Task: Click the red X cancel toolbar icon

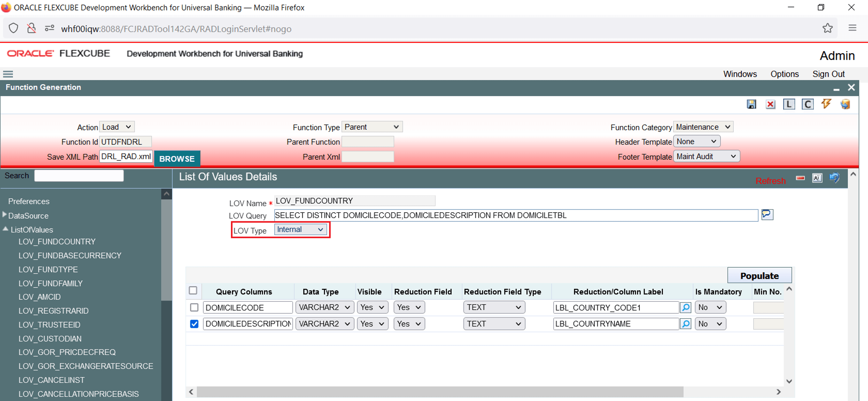Action: click(x=770, y=104)
